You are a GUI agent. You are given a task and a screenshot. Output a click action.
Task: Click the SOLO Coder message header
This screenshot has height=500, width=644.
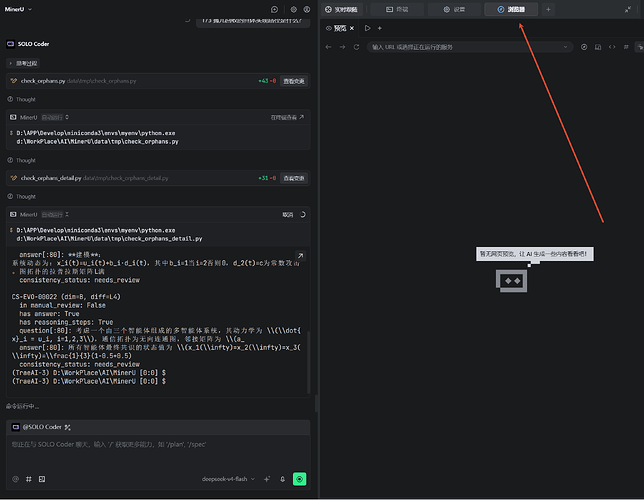tap(28, 44)
